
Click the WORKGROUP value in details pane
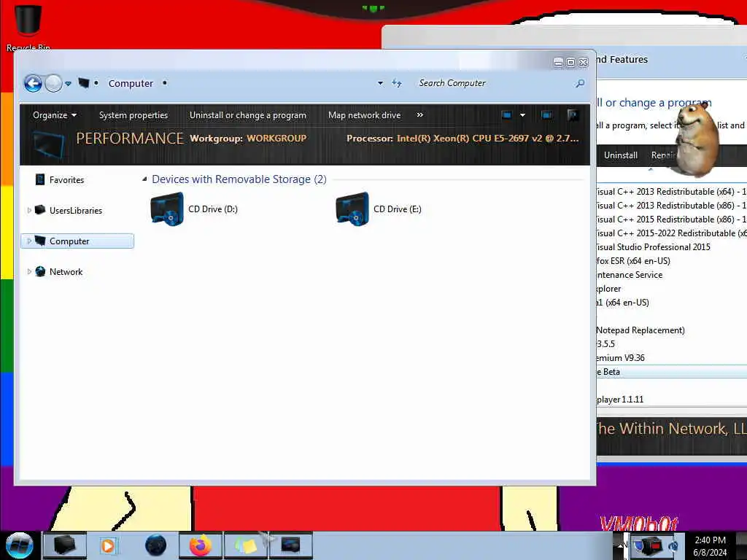[x=276, y=139]
